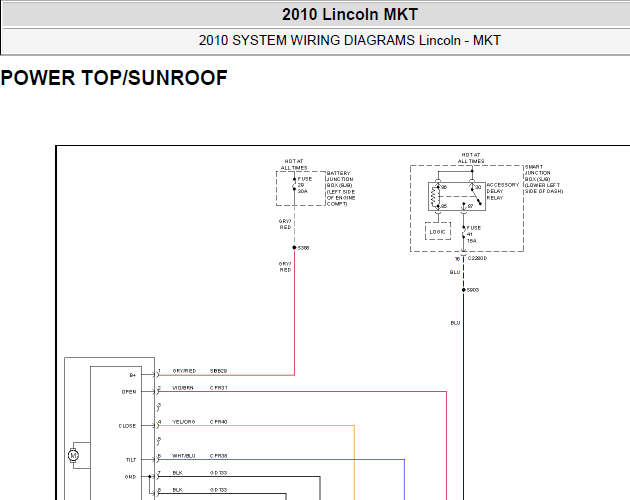Screen dimensions: 630x500
Task: Select the 2010 Lincoln MKT title
Action: (x=350, y=14)
